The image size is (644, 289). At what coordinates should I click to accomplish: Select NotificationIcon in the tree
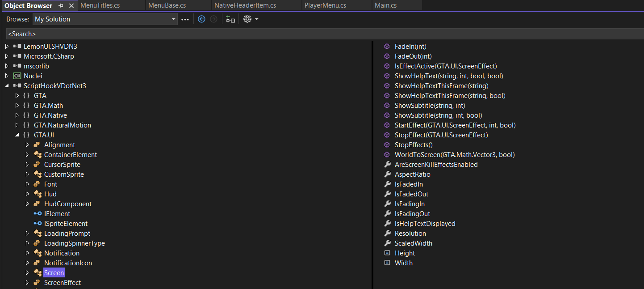tap(68, 263)
